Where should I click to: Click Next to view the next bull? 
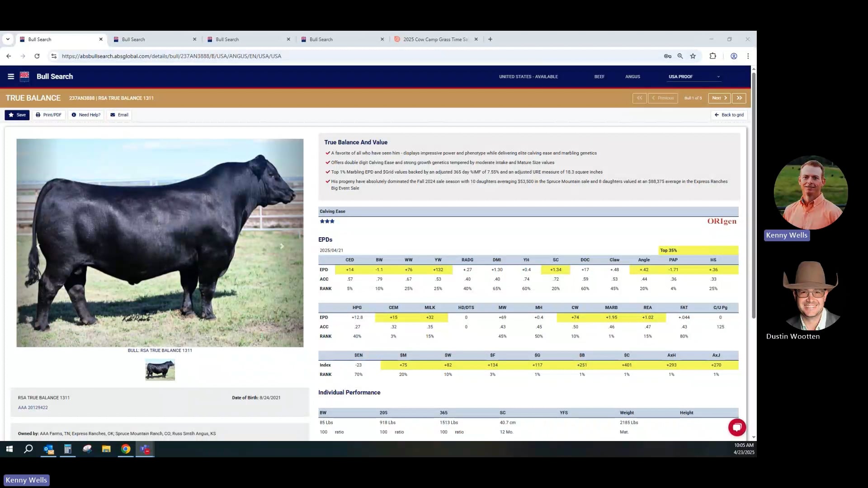point(718,98)
